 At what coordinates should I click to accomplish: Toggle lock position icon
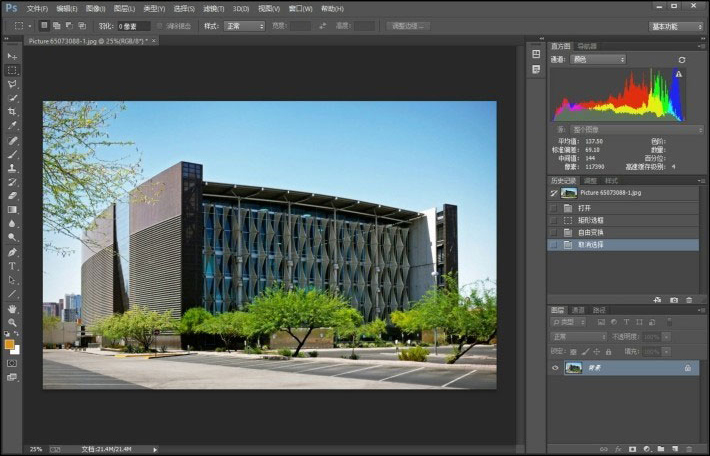[x=597, y=352]
